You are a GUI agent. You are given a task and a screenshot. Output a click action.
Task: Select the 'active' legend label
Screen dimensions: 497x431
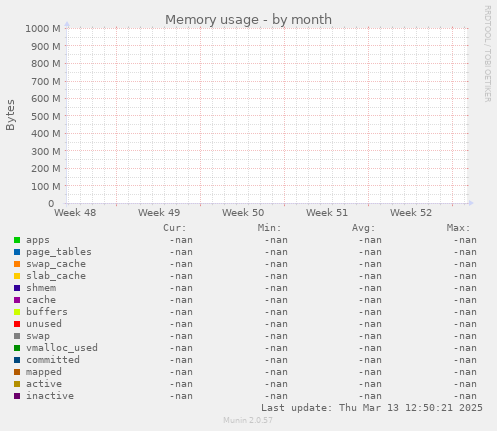coord(44,384)
